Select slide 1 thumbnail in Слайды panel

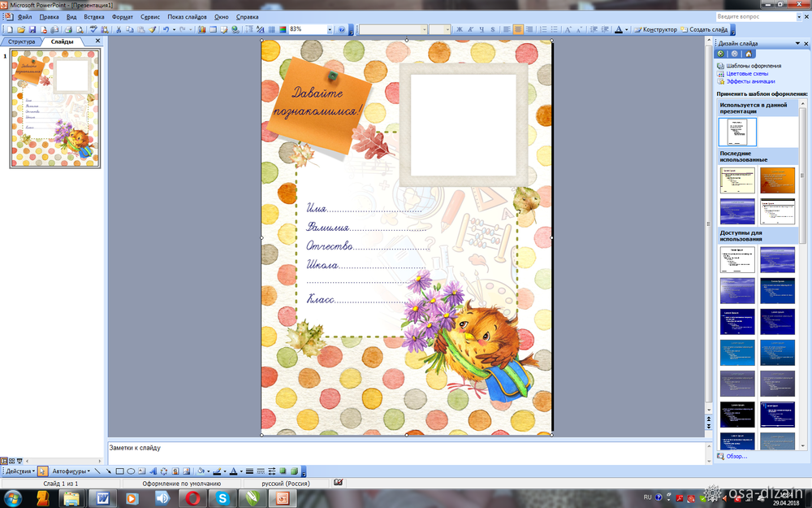point(55,109)
